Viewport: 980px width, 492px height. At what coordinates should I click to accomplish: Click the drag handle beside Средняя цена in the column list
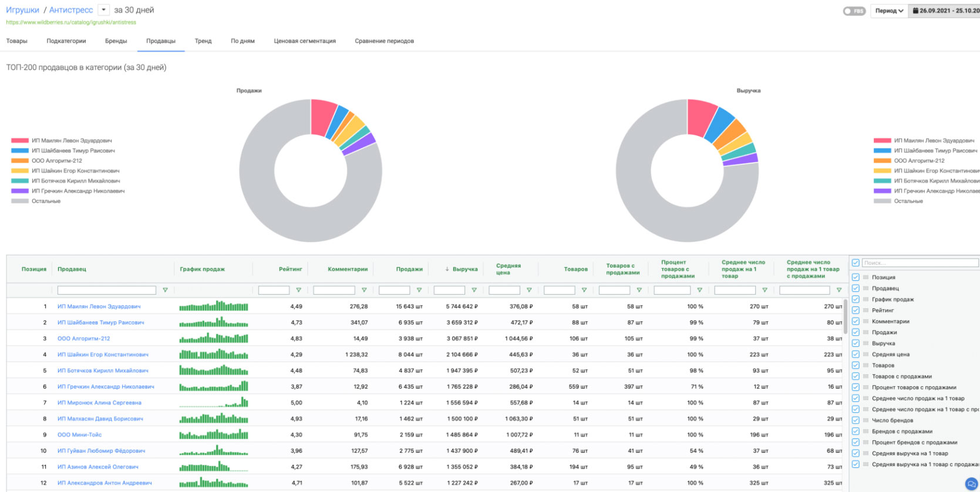click(x=866, y=354)
